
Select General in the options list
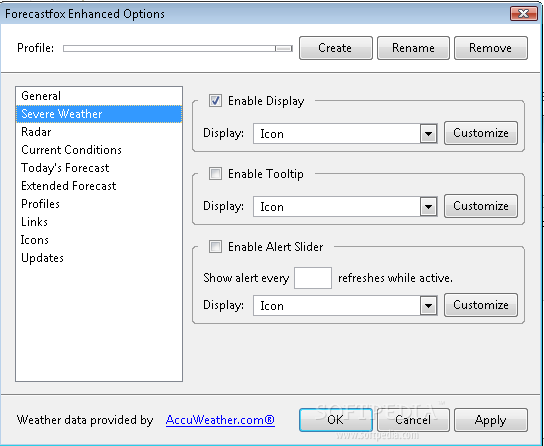tap(99, 96)
